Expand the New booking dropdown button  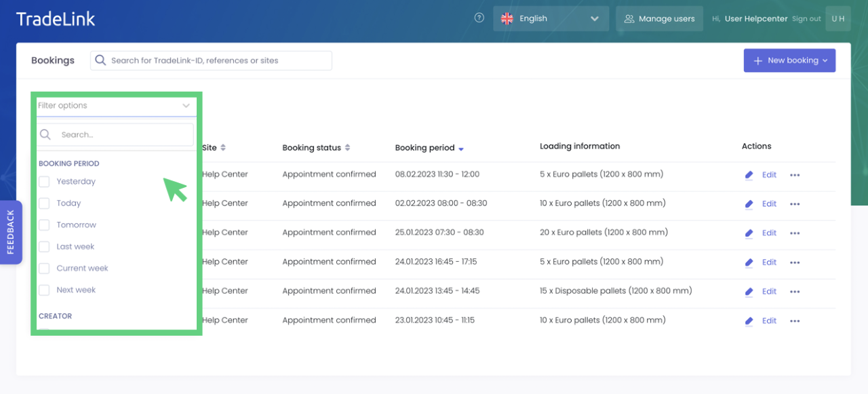789,60
